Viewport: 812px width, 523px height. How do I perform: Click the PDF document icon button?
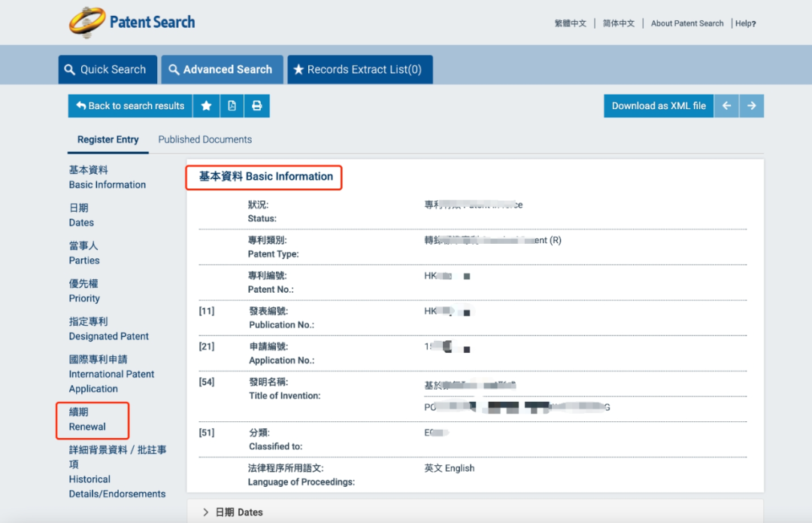pos(232,106)
